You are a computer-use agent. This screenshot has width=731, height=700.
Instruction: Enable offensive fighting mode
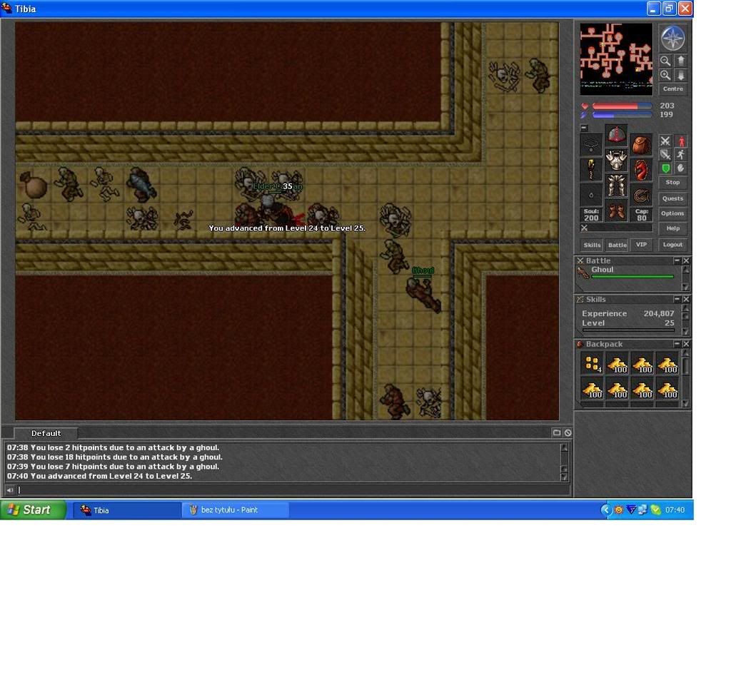point(665,141)
